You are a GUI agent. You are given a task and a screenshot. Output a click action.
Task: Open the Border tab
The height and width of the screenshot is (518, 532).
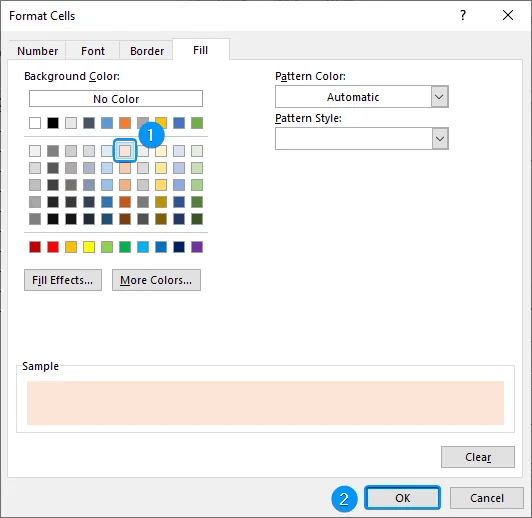147,51
